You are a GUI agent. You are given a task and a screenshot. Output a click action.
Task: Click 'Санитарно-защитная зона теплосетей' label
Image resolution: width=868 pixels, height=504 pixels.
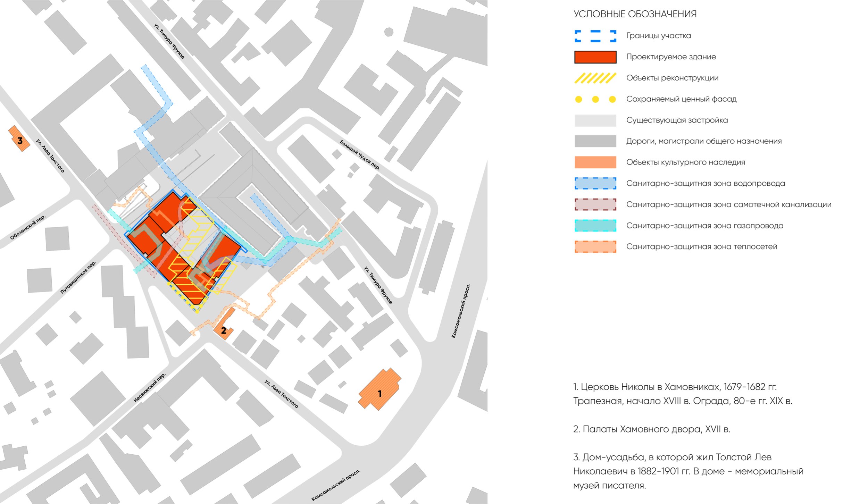[x=701, y=247]
